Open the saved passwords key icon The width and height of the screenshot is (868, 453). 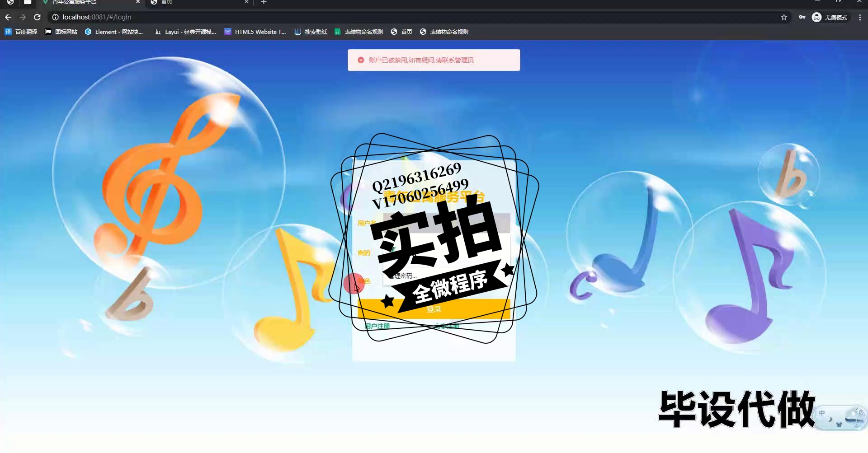point(802,17)
